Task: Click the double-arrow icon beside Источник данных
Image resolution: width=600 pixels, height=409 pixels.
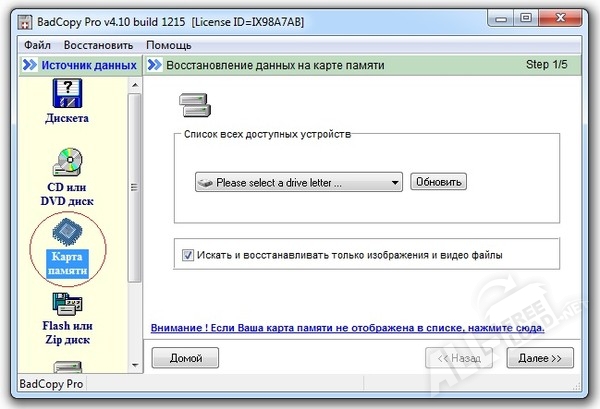Action: click(x=30, y=66)
